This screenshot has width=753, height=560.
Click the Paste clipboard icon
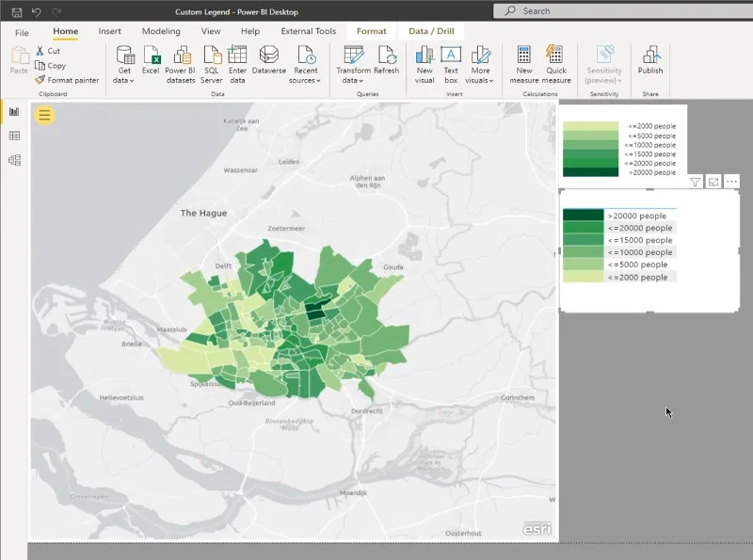point(19,59)
